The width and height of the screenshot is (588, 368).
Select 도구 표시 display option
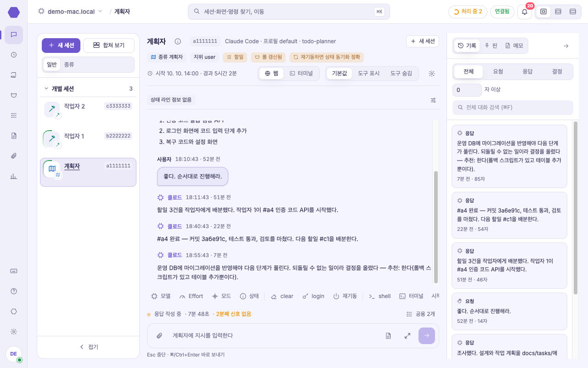point(369,73)
